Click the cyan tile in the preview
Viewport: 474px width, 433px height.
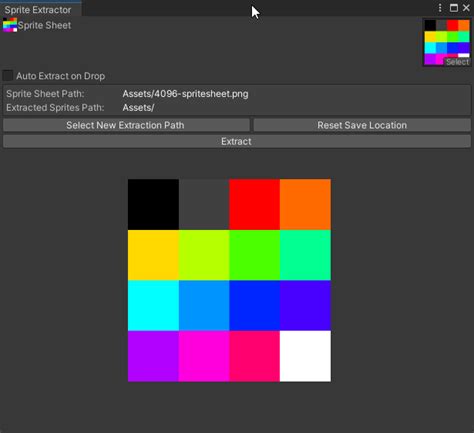pos(153,306)
